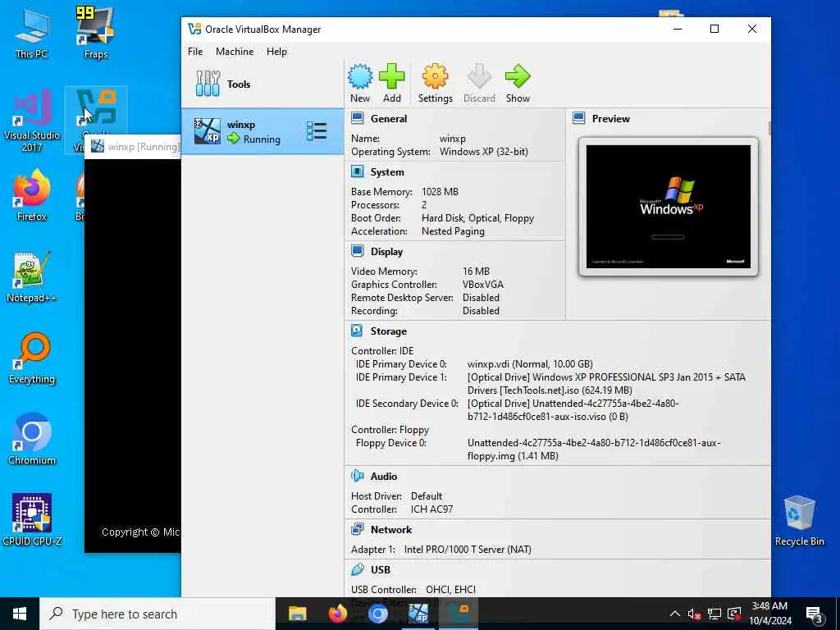Click the VBoxVGA graphics controller value

point(482,285)
